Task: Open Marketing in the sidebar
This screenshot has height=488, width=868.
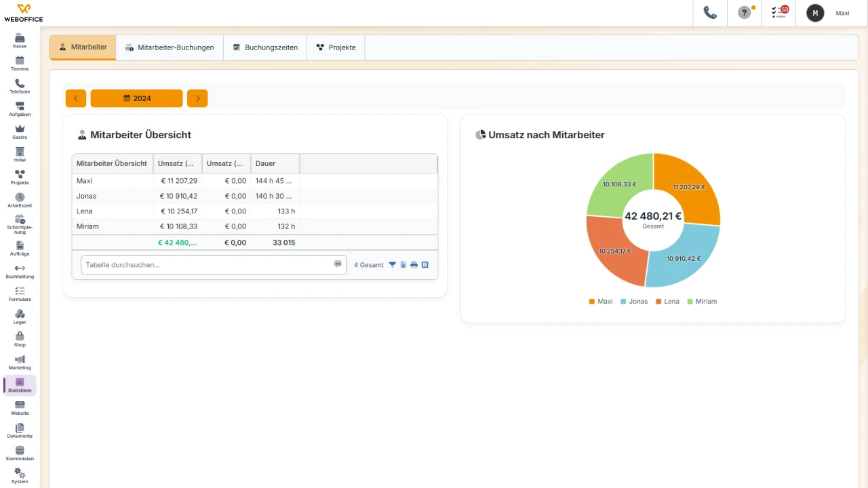Action: pyautogui.click(x=20, y=363)
